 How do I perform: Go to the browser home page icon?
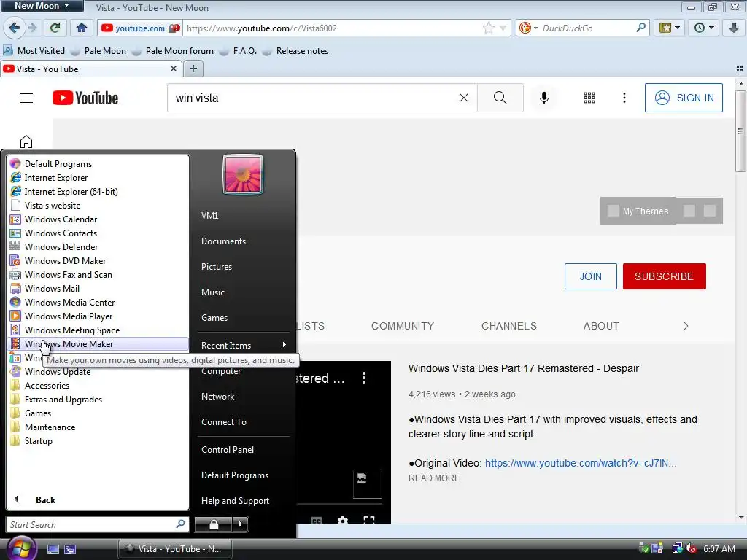82,28
